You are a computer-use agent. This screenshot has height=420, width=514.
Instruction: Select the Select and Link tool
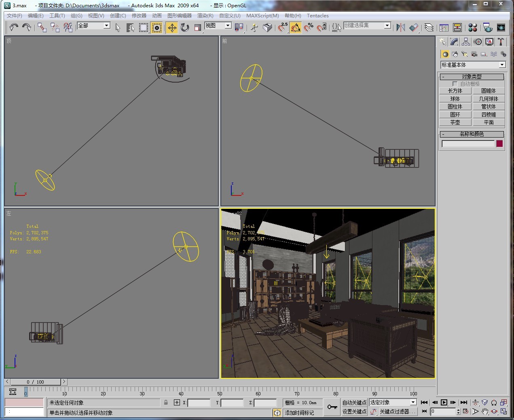(x=42, y=27)
